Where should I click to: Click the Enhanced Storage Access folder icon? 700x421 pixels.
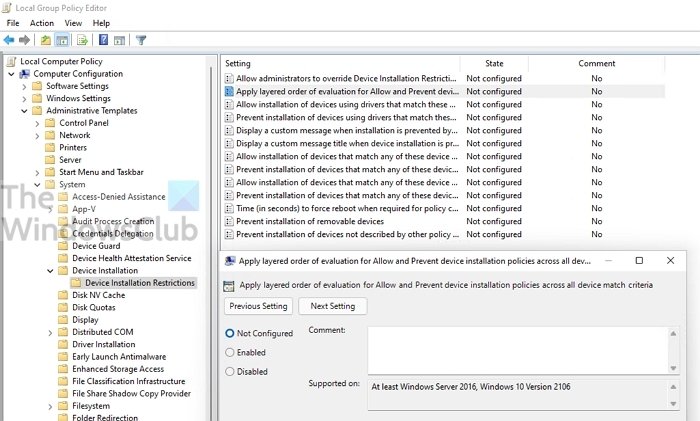[x=63, y=369]
